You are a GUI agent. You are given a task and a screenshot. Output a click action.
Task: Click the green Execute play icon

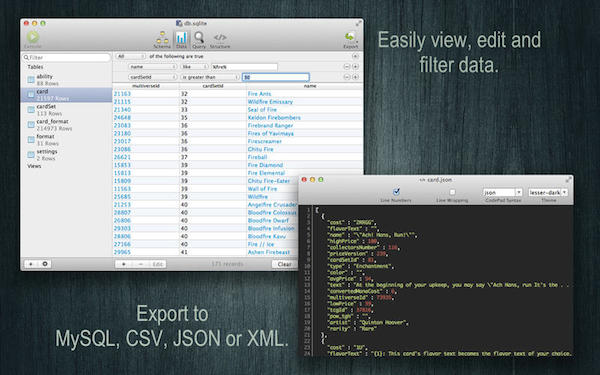[33, 37]
